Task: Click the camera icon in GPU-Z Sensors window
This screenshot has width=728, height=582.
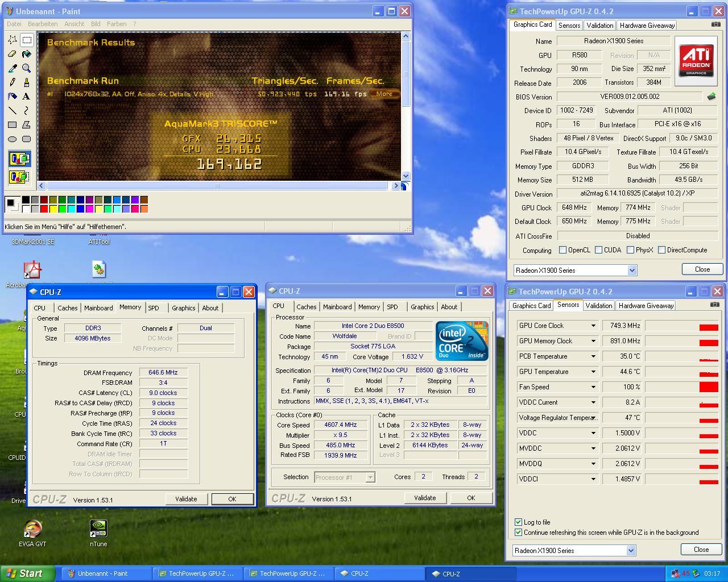Action: click(714, 305)
